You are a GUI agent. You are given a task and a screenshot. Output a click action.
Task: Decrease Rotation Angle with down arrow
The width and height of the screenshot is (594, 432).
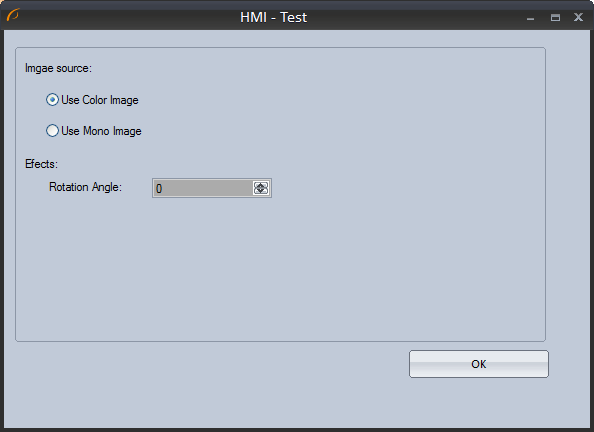pyautogui.click(x=261, y=191)
